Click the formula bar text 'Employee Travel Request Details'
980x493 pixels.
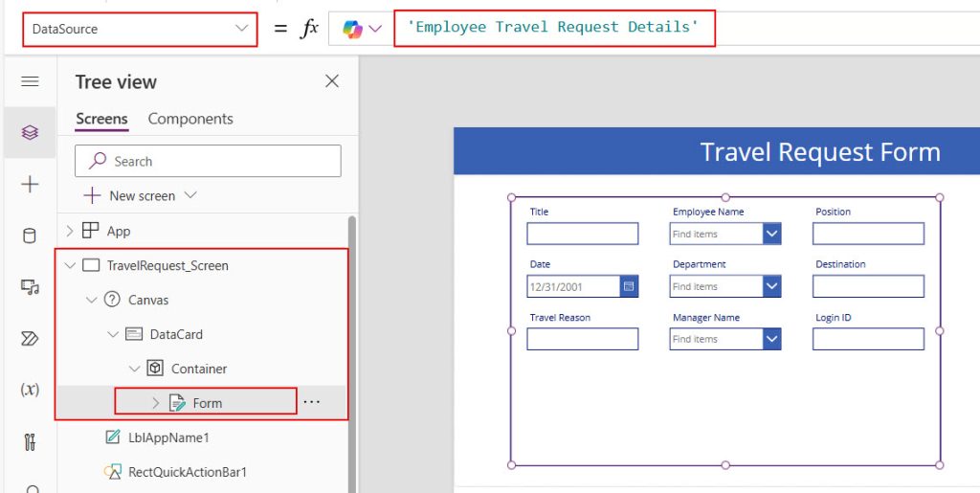click(552, 27)
